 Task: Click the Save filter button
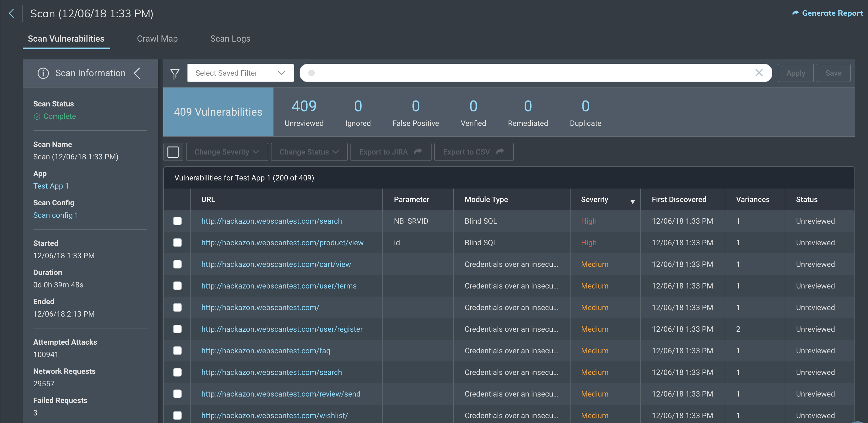tap(833, 73)
